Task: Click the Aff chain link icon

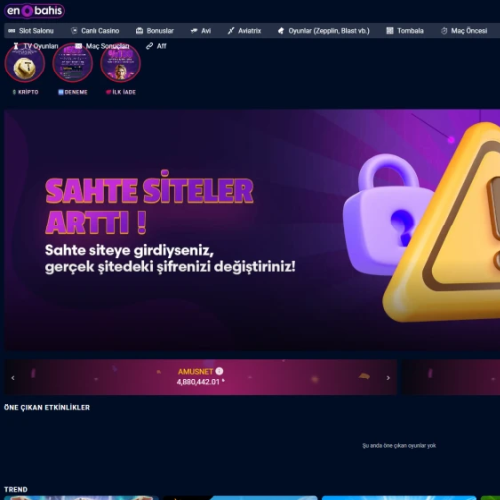Action: (149, 46)
